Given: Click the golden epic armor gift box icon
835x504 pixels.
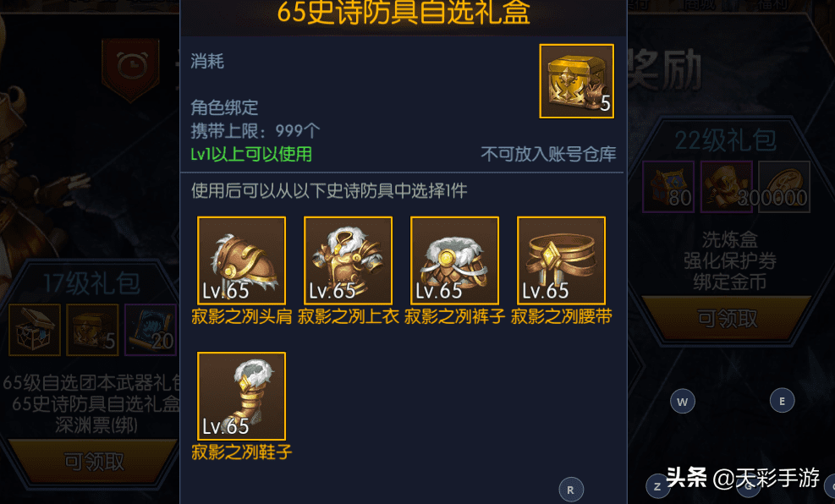Looking at the screenshot, I should [576, 81].
